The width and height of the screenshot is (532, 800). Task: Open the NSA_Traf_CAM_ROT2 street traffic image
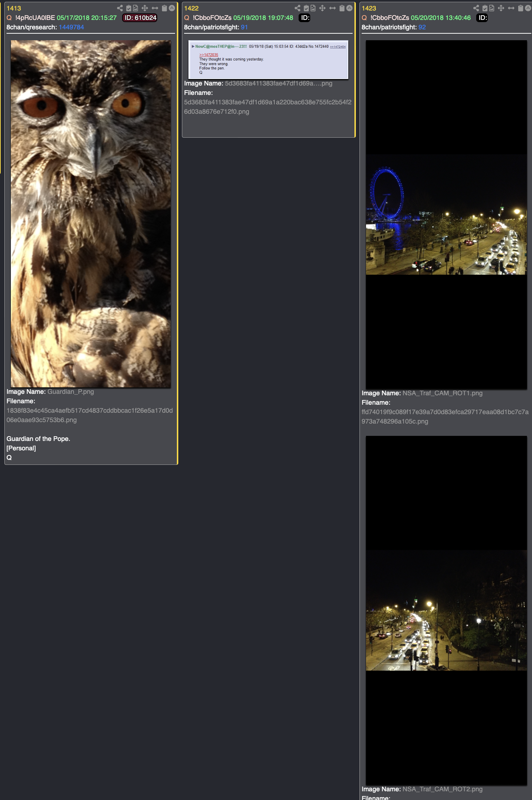point(446,611)
